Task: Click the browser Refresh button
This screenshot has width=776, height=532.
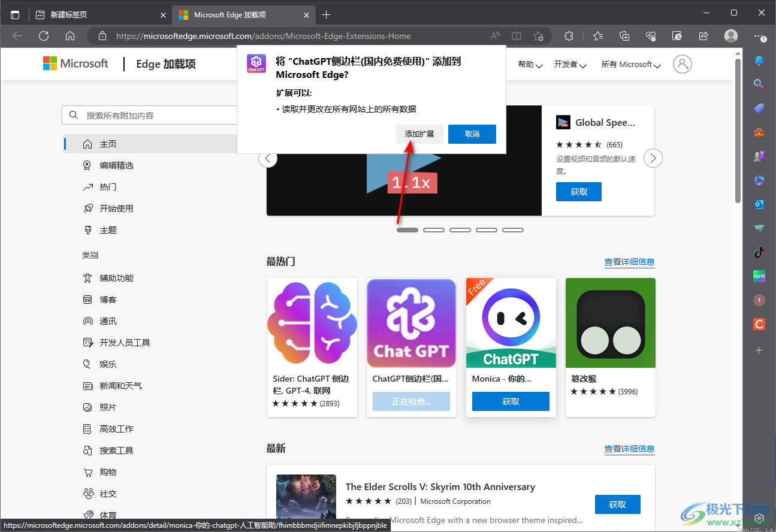Action: tap(44, 36)
